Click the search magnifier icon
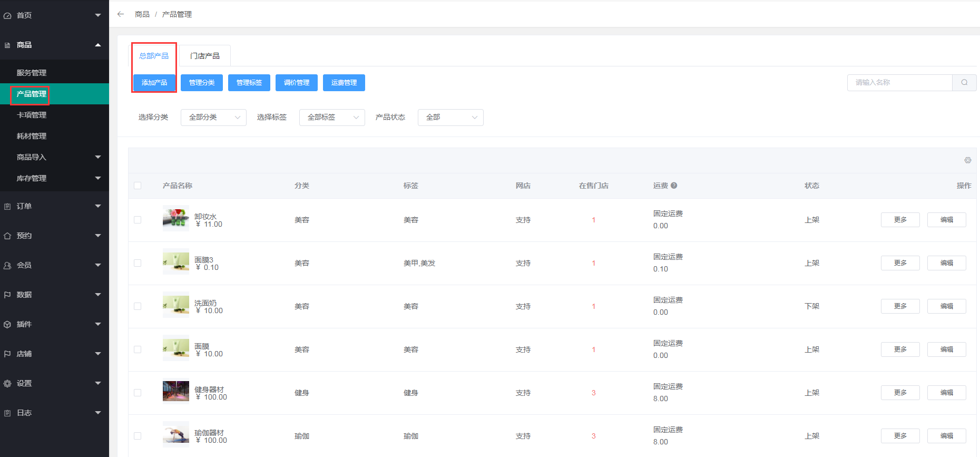This screenshot has width=980, height=457. click(964, 82)
